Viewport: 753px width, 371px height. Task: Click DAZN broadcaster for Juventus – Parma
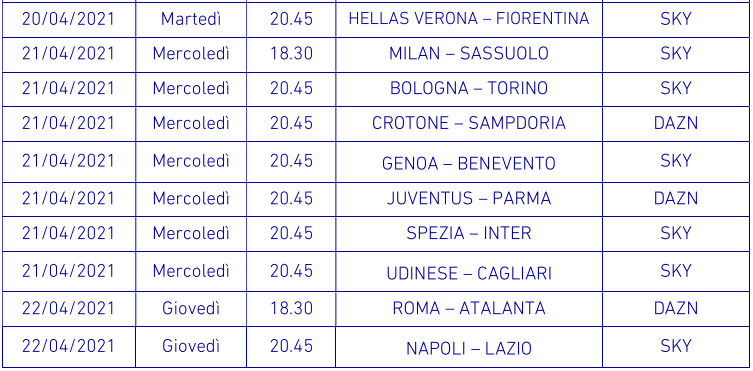point(675,198)
